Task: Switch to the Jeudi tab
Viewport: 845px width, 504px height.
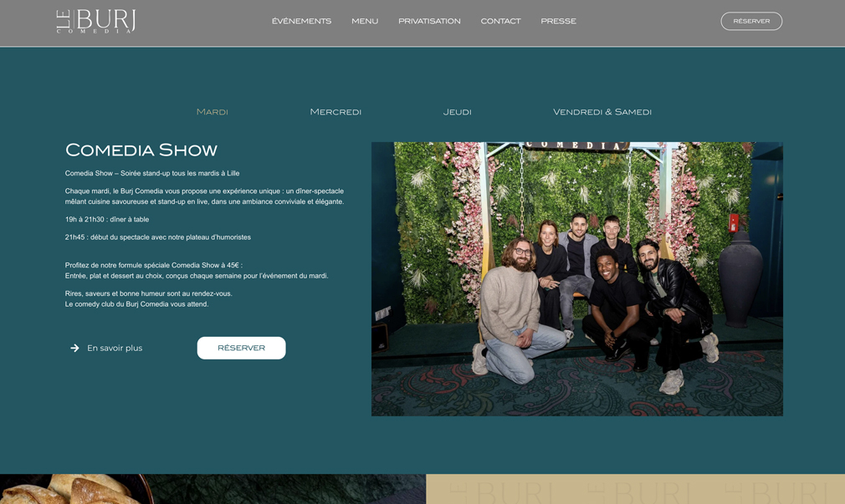Action: pyautogui.click(x=457, y=112)
